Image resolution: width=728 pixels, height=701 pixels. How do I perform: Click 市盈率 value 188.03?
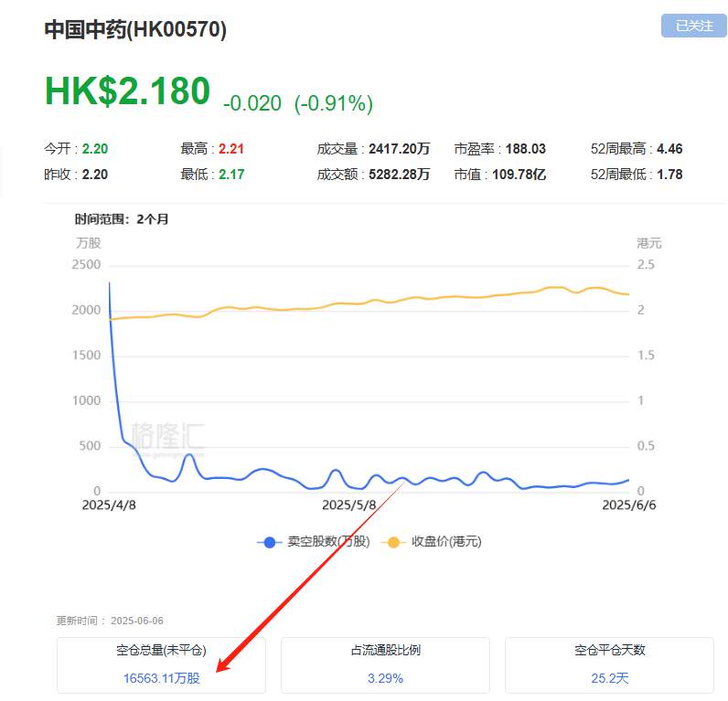[525, 149]
